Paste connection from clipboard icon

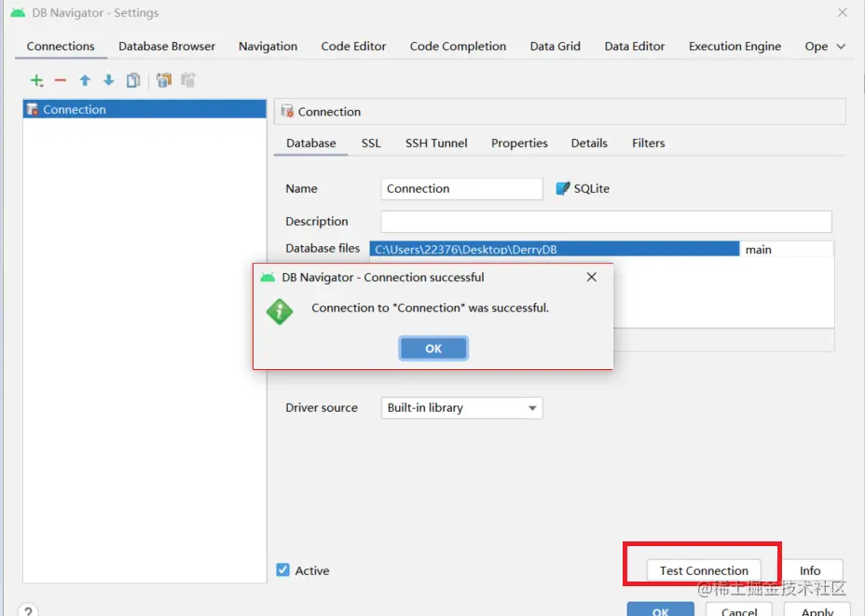pyautogui.click(x=188, y=80)
